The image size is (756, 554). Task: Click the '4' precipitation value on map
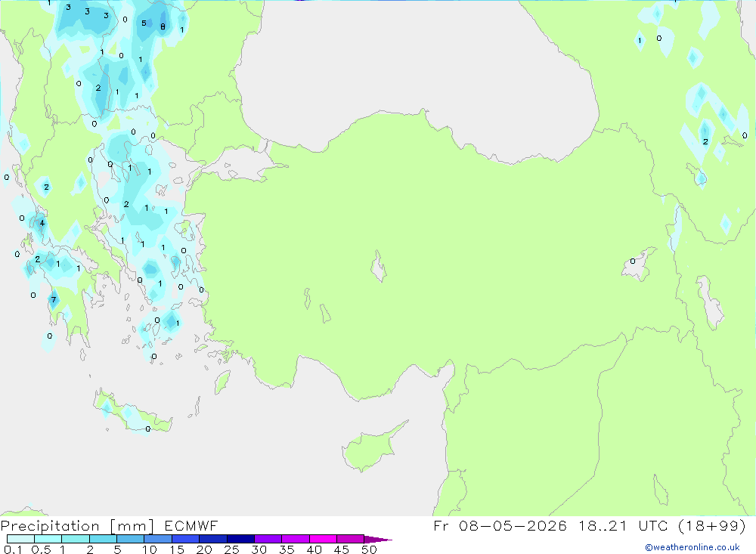42,223
